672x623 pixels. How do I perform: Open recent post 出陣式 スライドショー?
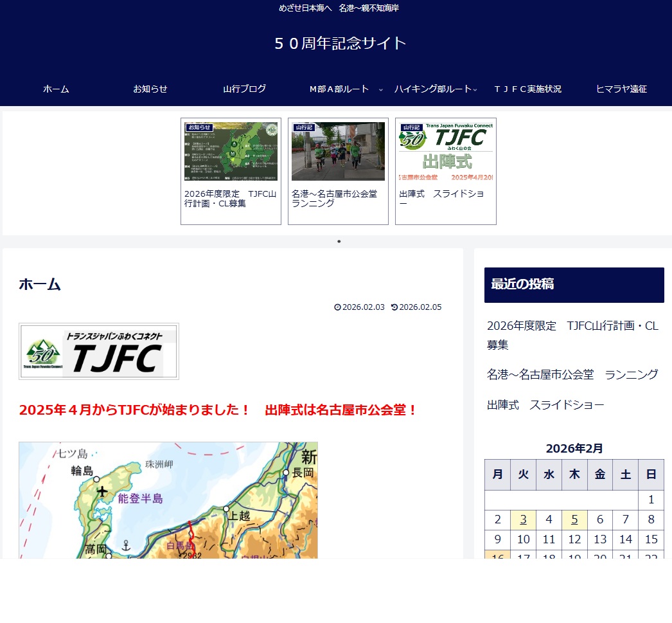click(545, 405)
